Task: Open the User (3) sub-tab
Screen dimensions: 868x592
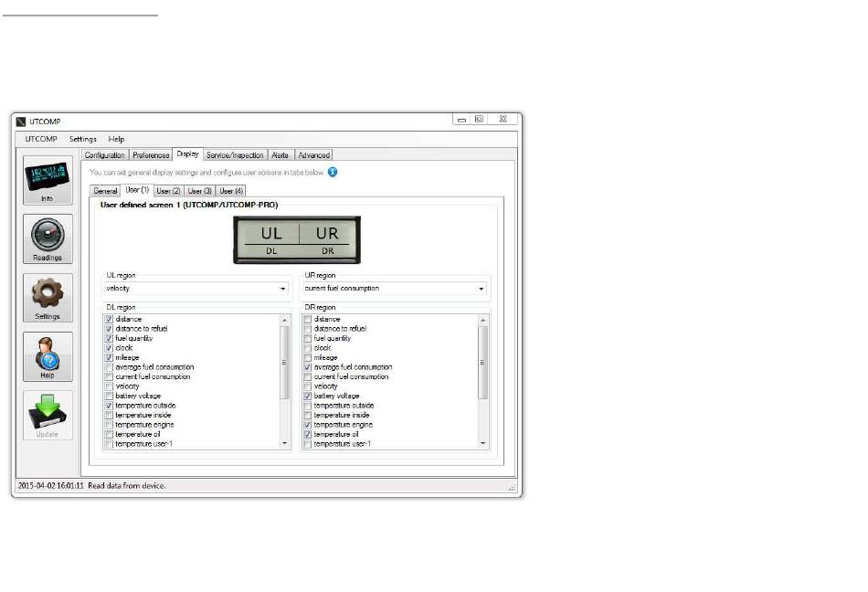Action: click(200, 191)
